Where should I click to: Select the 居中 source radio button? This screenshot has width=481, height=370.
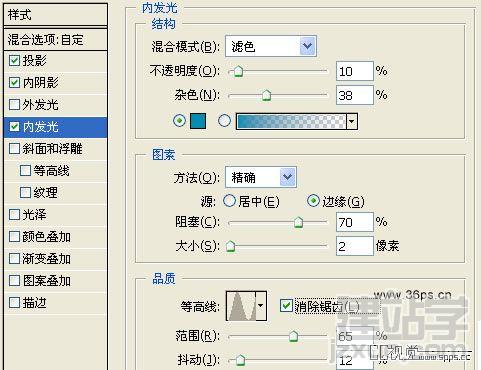229,201
